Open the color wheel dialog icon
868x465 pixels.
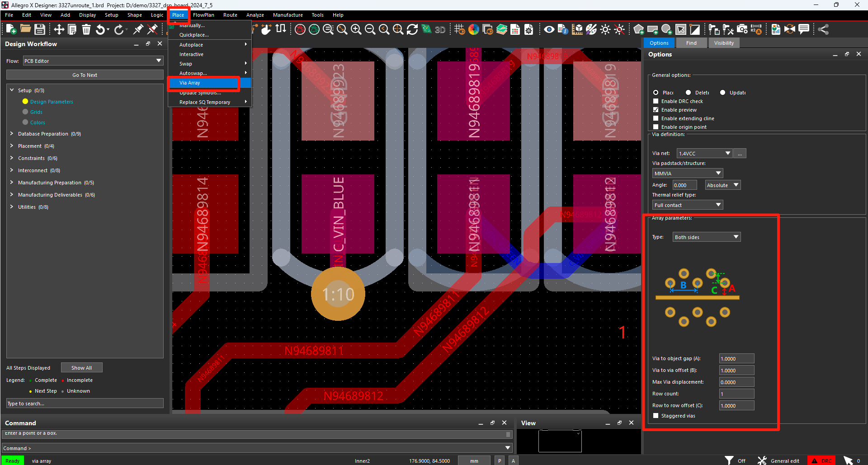(473, 30)
